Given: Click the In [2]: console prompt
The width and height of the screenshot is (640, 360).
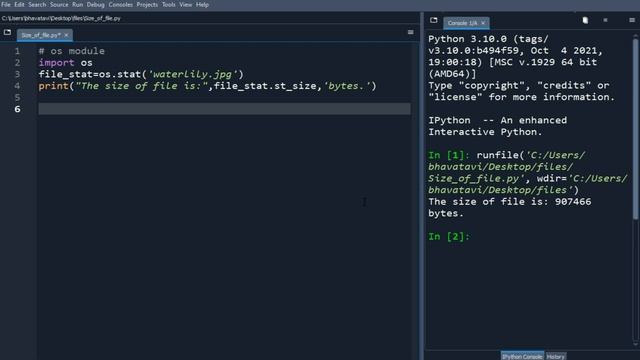Looking at the screenshot, I should (449, 237).
